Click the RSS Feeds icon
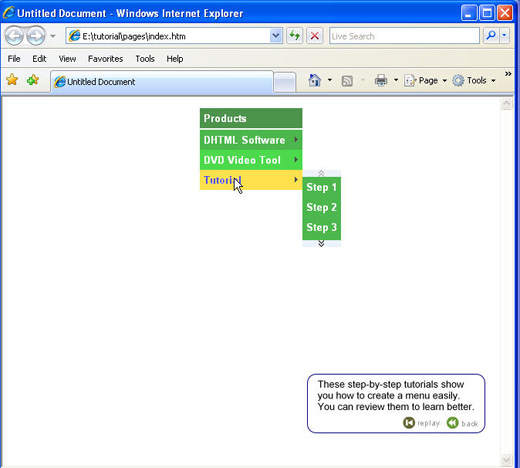 (x=347, y=81)
